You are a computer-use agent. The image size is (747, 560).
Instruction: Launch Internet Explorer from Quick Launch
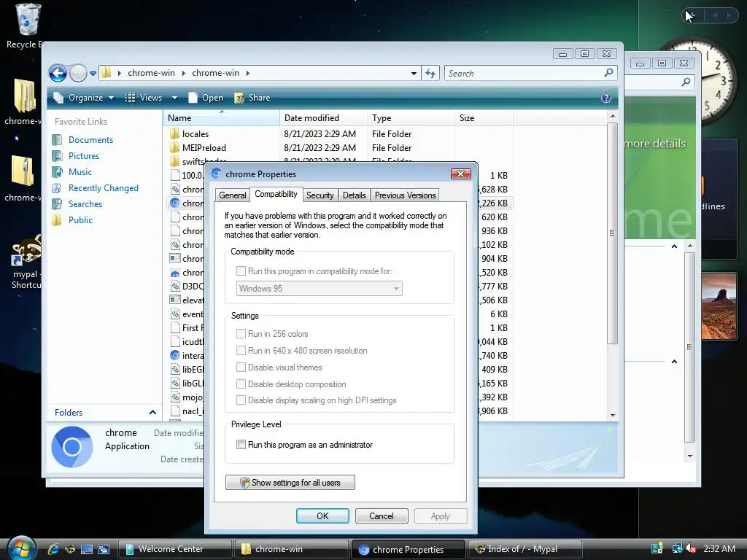(53, 549)
